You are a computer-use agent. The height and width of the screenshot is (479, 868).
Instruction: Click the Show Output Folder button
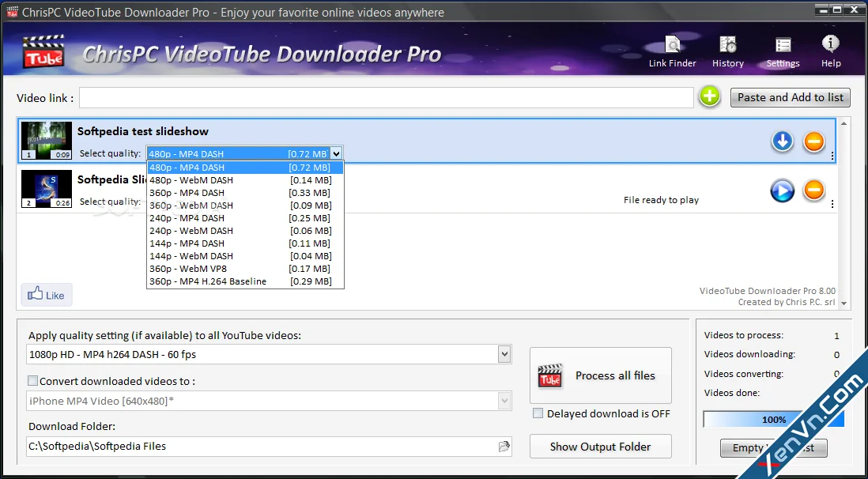click(600, 447)
